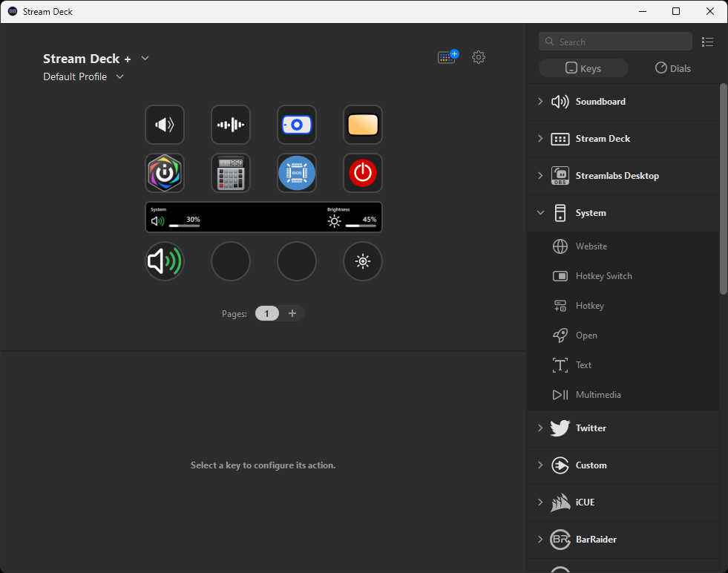The image size is (728, 573).
Task: Expand the BarRaider category
Action: (540, 539)
